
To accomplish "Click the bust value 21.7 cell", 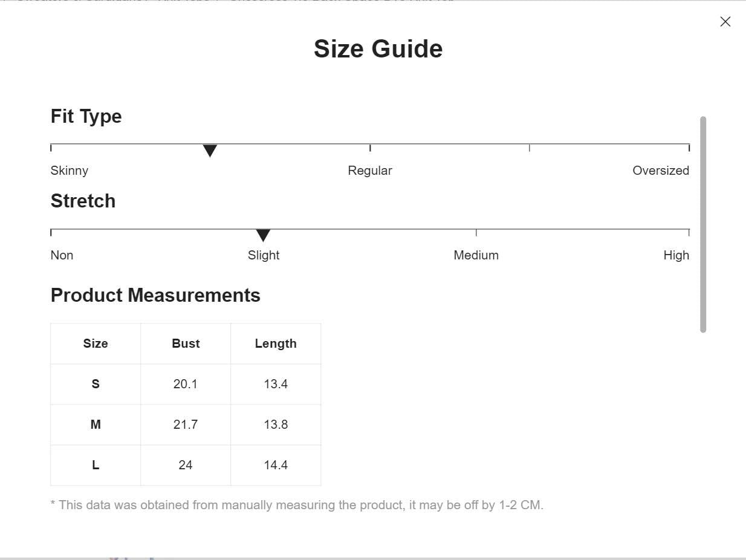I will click(186, 425).
